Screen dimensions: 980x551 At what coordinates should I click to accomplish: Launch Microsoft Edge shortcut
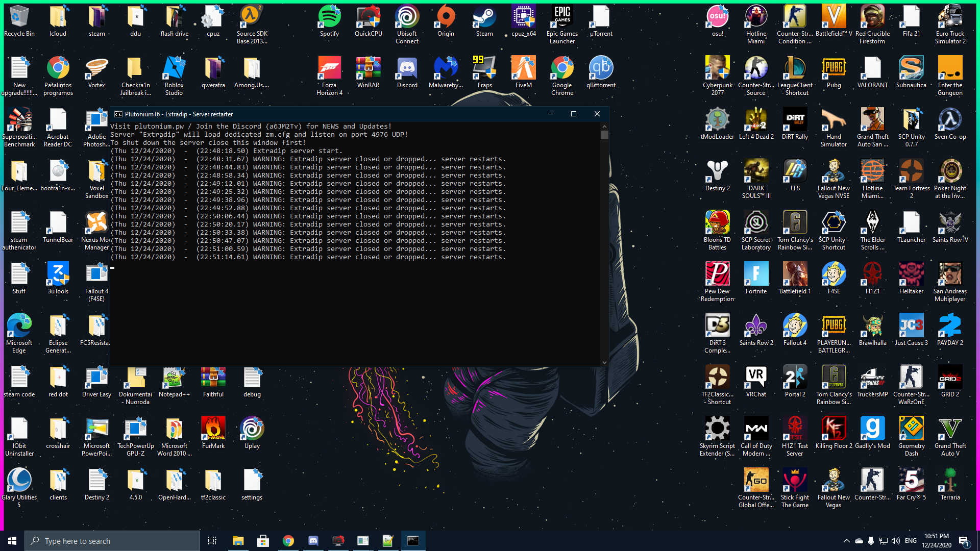tap(19, 334)
